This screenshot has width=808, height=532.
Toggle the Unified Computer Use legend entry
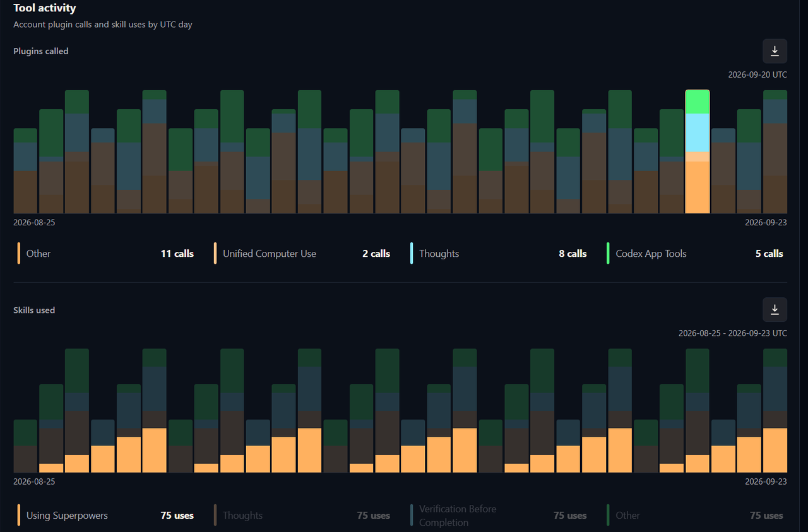[x=302, y=254]
